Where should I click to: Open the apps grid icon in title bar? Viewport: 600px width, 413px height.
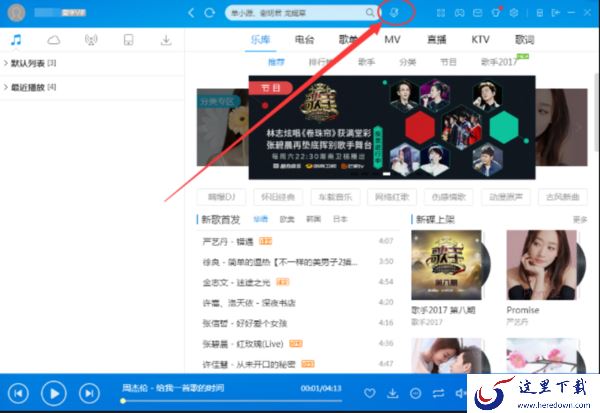[x=441, y=13]
